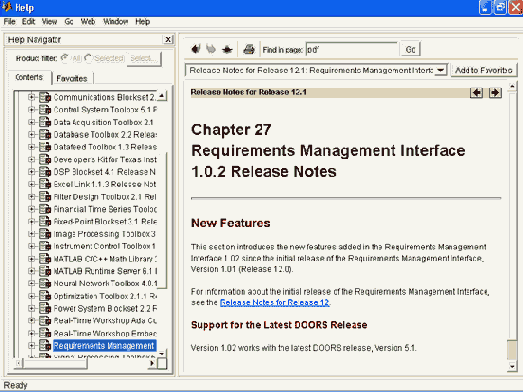
Task: Open the page title dropdown list
Action: [x=441, y=70]
